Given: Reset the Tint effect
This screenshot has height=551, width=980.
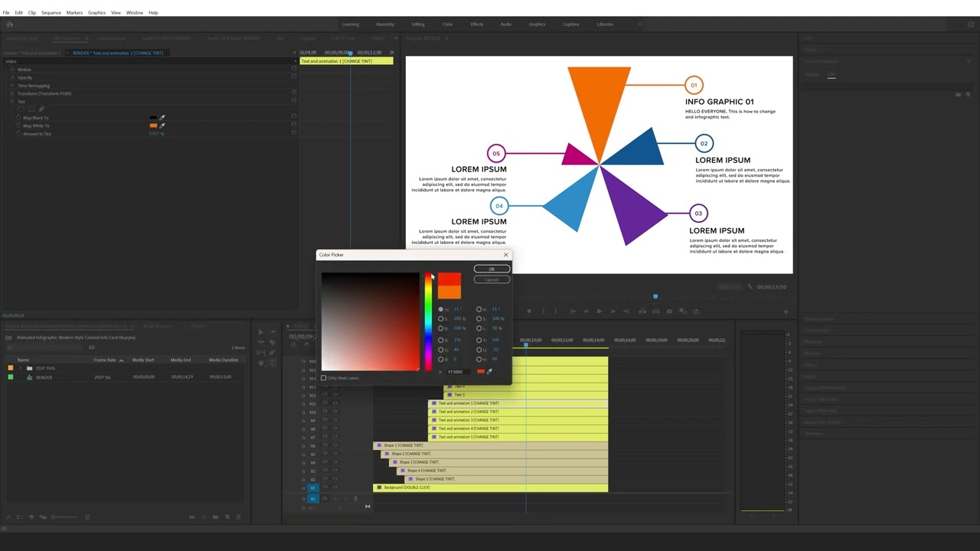Looking at the screenshot, I should coord(294,101).
